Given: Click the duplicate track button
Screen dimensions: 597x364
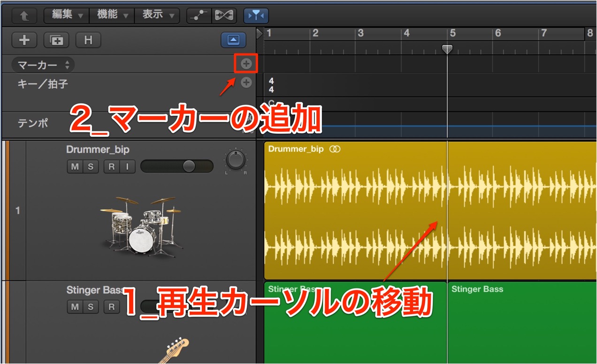Looking at the screenshot, I should click(56, 40).
